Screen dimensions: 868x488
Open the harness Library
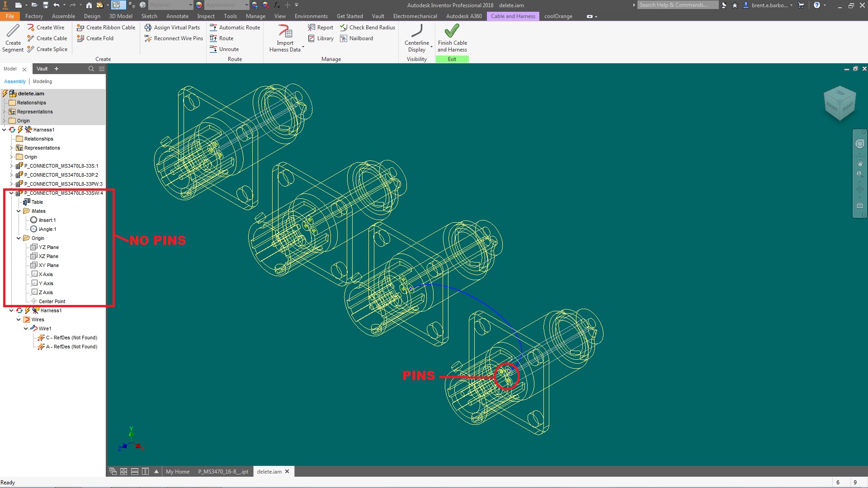[x=321, y=38]
